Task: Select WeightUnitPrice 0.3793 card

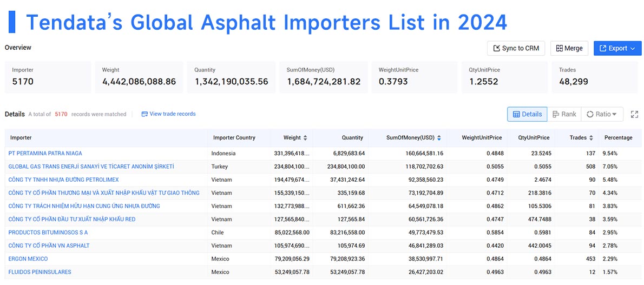Action: 415,77
